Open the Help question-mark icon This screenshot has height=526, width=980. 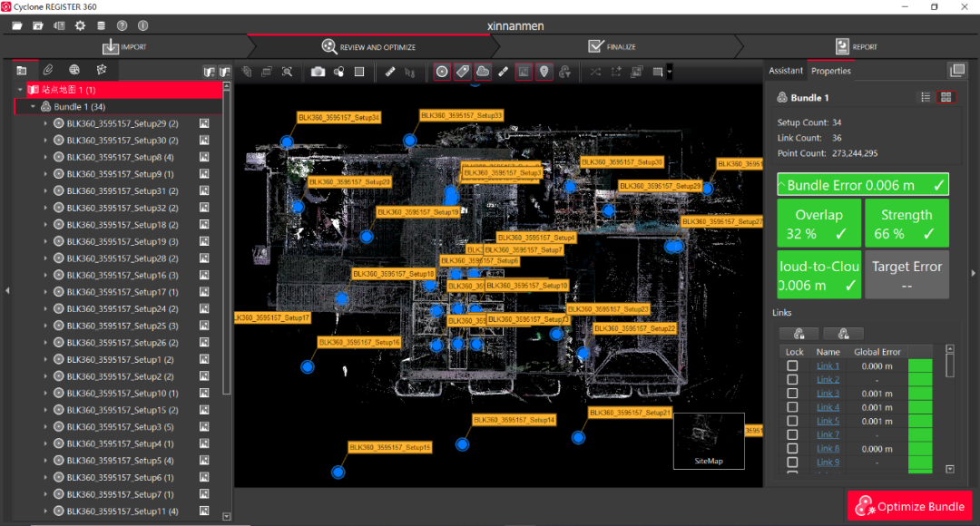tap(122, 25)
